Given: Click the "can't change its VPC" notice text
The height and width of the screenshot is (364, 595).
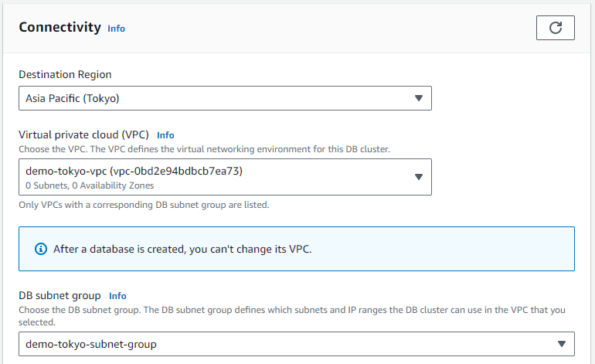Looking at the screenshot, I should tap(182, 249).
